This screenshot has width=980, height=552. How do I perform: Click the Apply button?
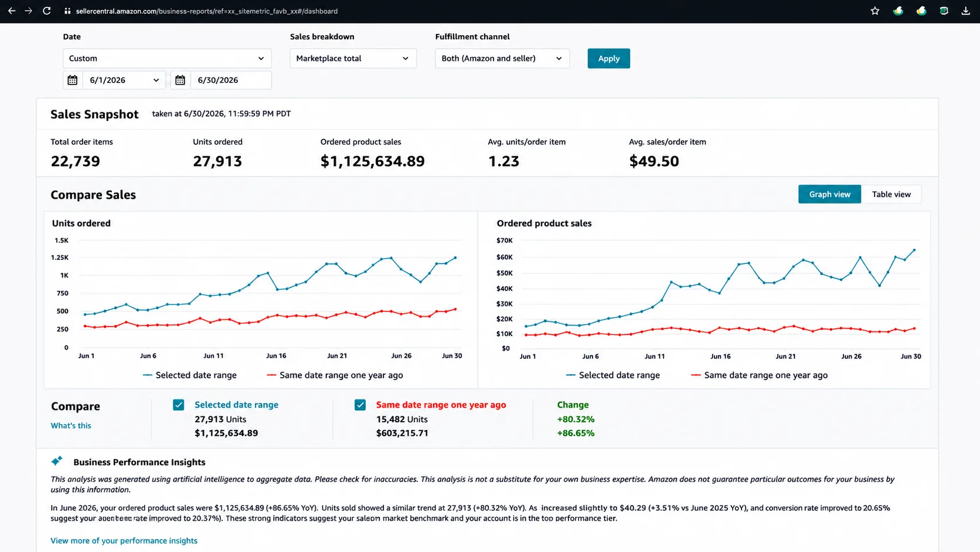coord(608,58)
